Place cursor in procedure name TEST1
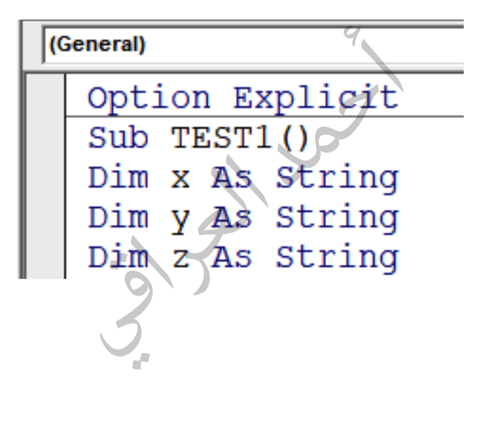504x446 pixels. (221, 138)
